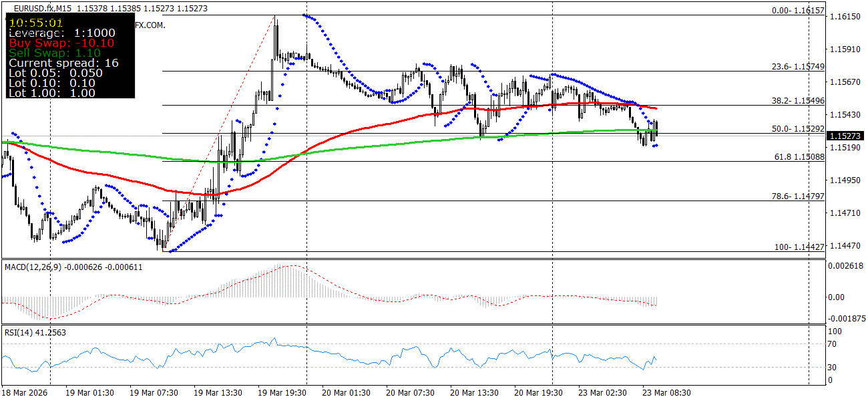Select the 23 Mar 08:30 time label
The height and width of the screenshot is (401, 868).
(666, 393)
